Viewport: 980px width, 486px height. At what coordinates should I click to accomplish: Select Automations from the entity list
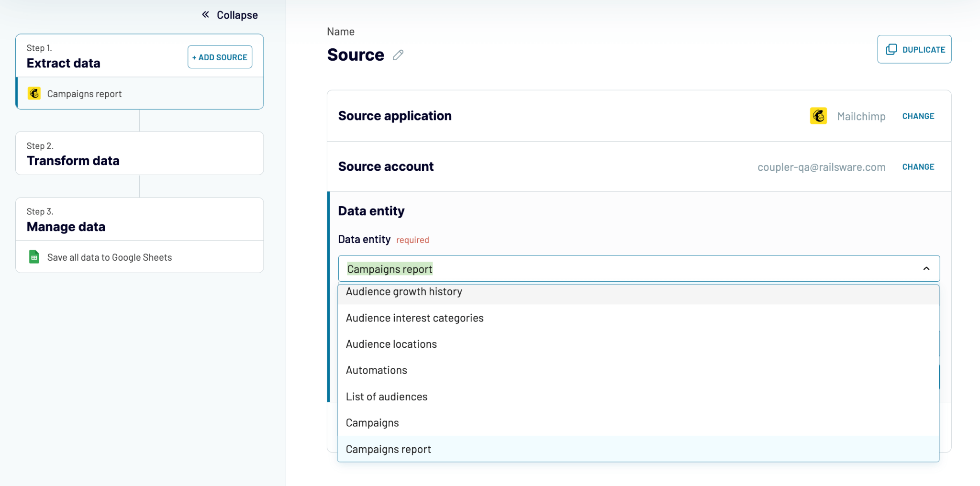click(x=377, y=370)
